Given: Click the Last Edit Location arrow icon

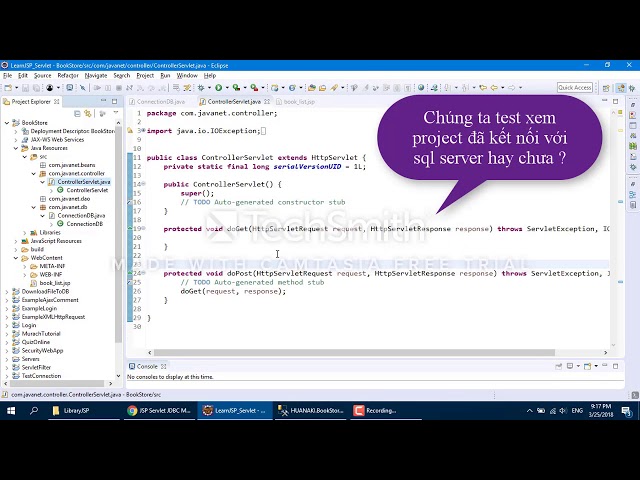Looking at the screenshot, I should pyautogui.click(x=483, y=87).
